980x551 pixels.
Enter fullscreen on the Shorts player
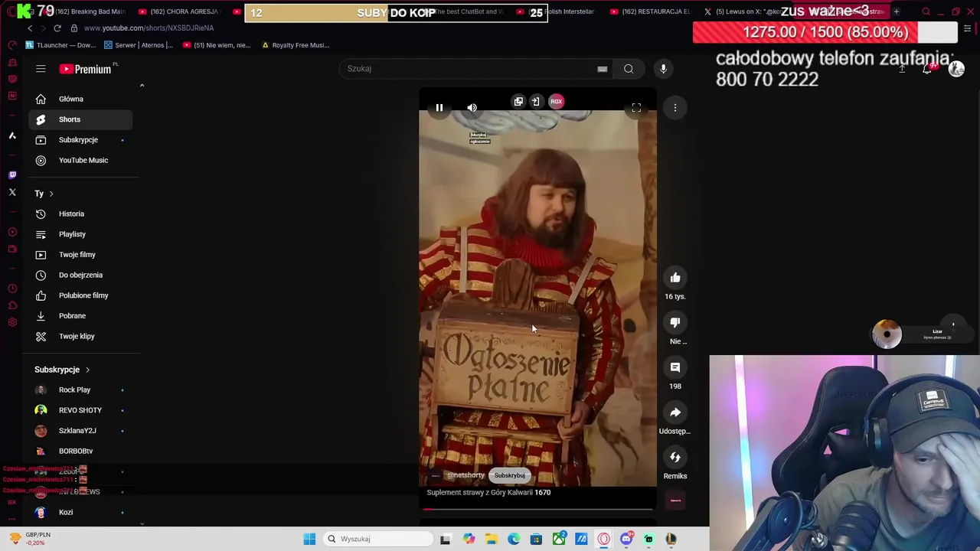pos(636,108)
